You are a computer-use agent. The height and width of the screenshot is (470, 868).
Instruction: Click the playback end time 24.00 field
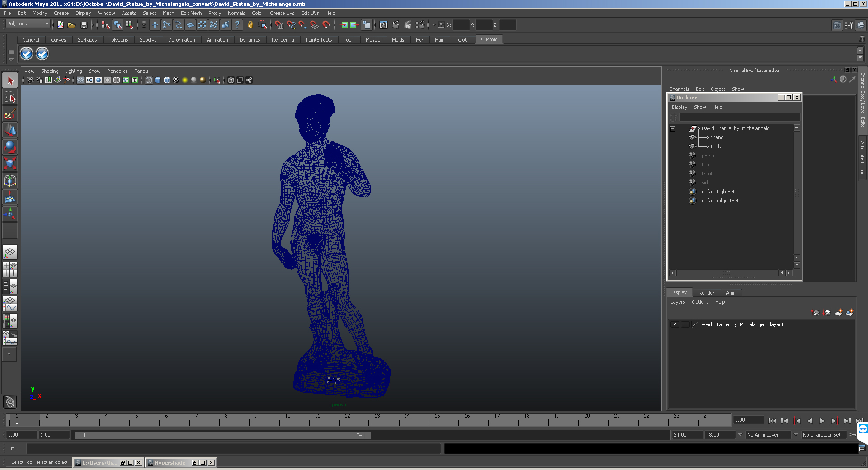[x=687, y=435]
